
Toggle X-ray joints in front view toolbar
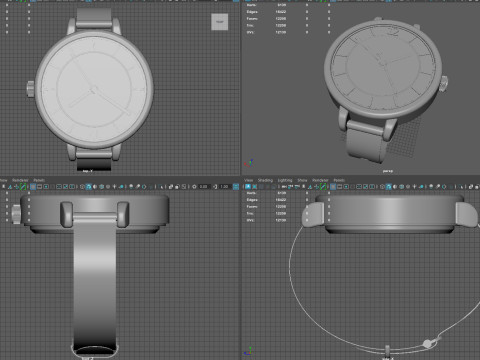183,187
